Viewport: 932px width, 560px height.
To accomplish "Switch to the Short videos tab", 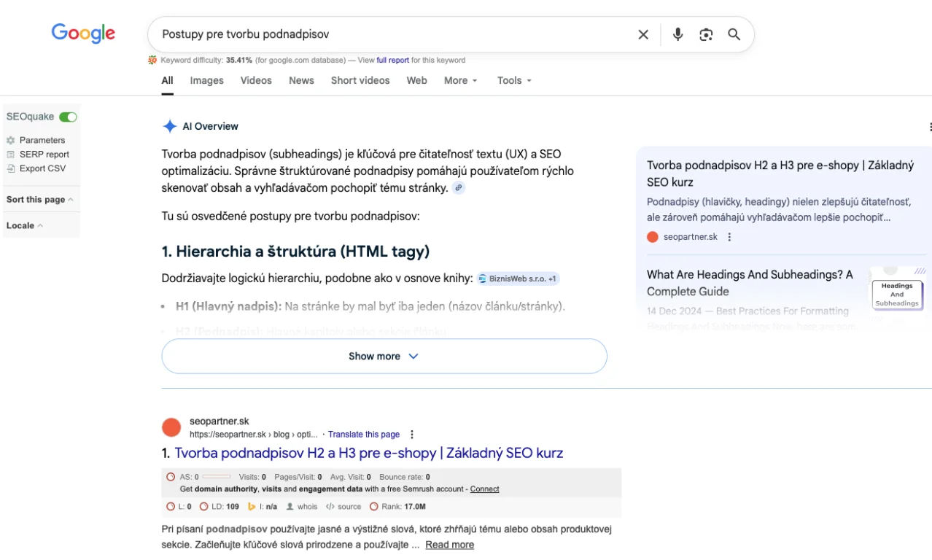I will click(360, 81).
